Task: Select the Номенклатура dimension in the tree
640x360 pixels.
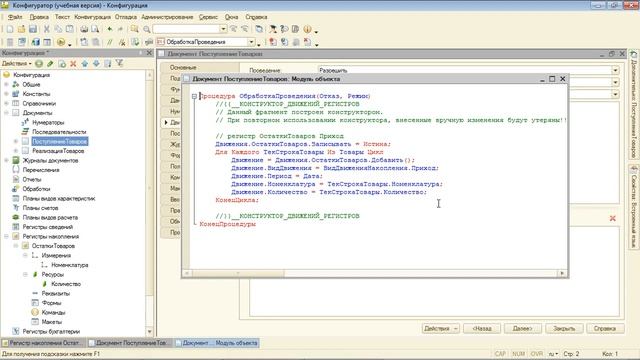Action: [69, 265]
